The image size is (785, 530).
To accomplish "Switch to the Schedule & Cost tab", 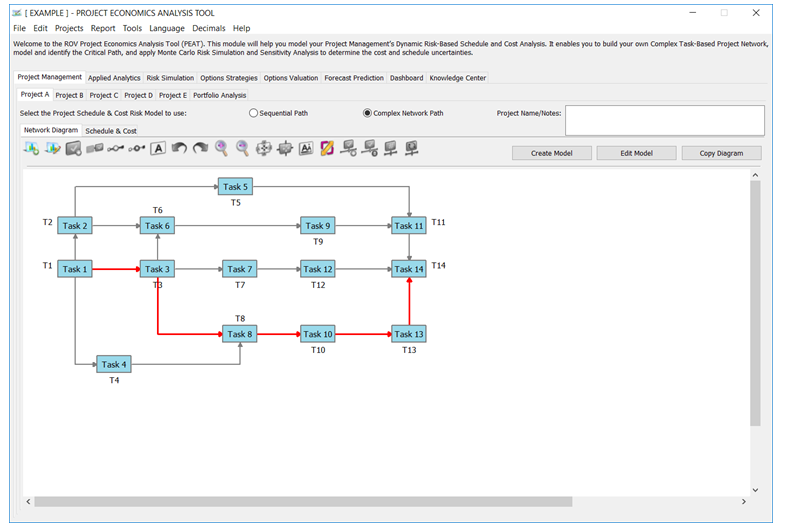I will (111, 131).
